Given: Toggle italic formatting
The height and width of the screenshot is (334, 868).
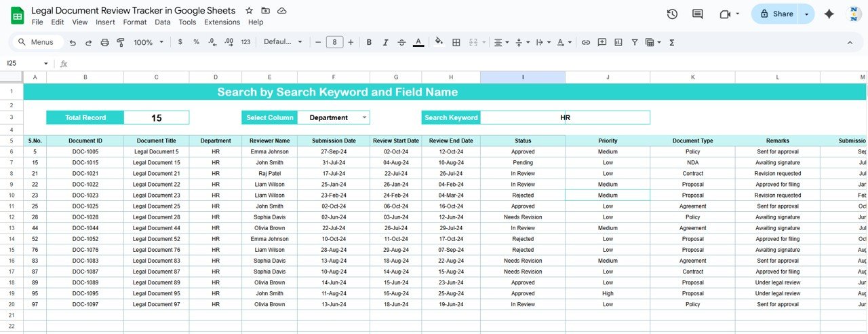Looking at the screenshot, I should tap(385, 42).
